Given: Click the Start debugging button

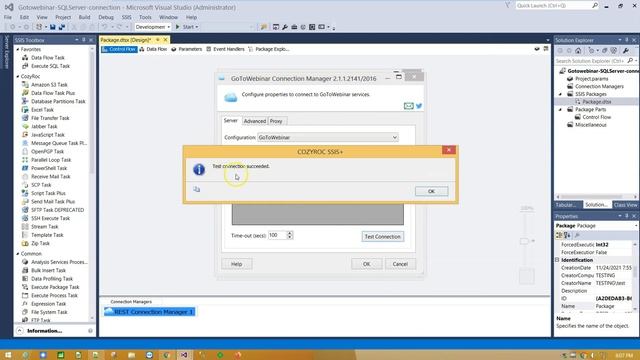Looking at the screenshot, I should 187,27.
